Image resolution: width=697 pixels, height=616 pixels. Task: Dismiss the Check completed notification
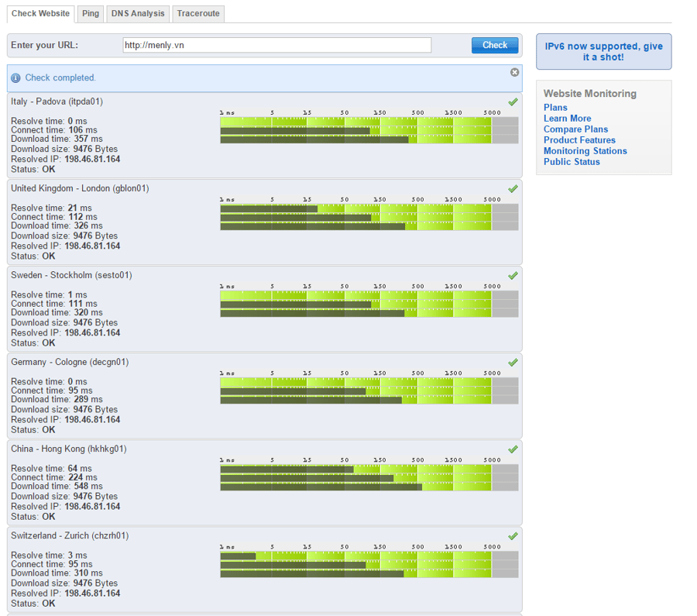[x=514, y=72]
